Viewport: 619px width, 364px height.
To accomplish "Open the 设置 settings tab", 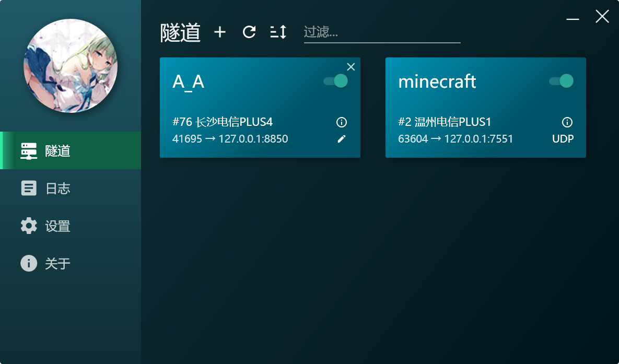I will [x=71, y=226].
